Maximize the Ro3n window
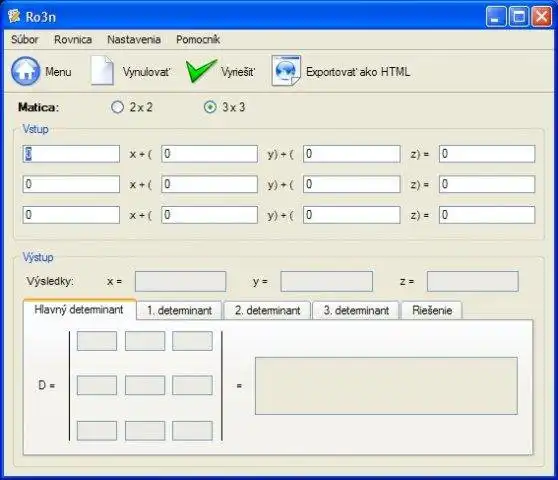The width and height of the screenshot is (558, 480). point(518,16)
